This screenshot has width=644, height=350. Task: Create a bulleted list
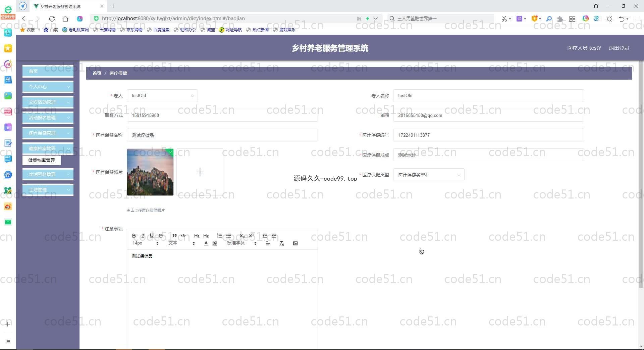[228, 236]
